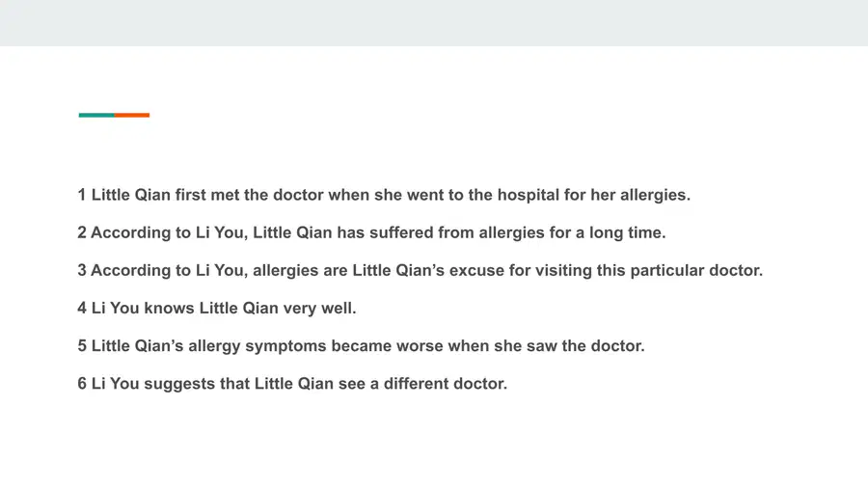The height and width of the screenshot is (488, 868).
Task: Select sentence 2 about long-time allergies
Action: (371, 233)
